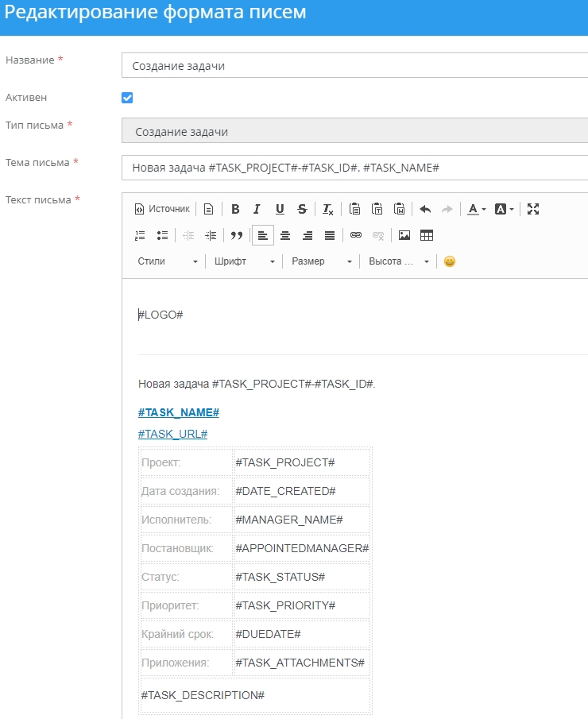588x719 pixels.
Task: Center-align the text
Action: tap(284, 235)
